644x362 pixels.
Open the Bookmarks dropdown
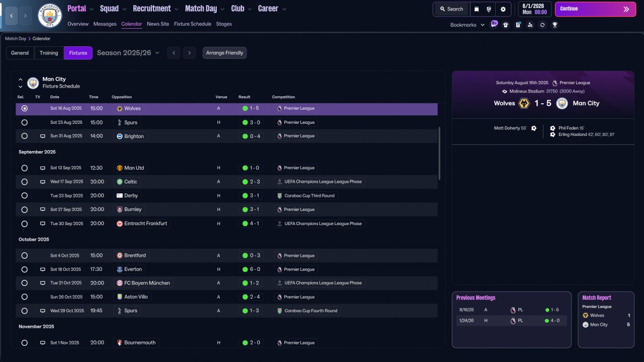(467, 25)
